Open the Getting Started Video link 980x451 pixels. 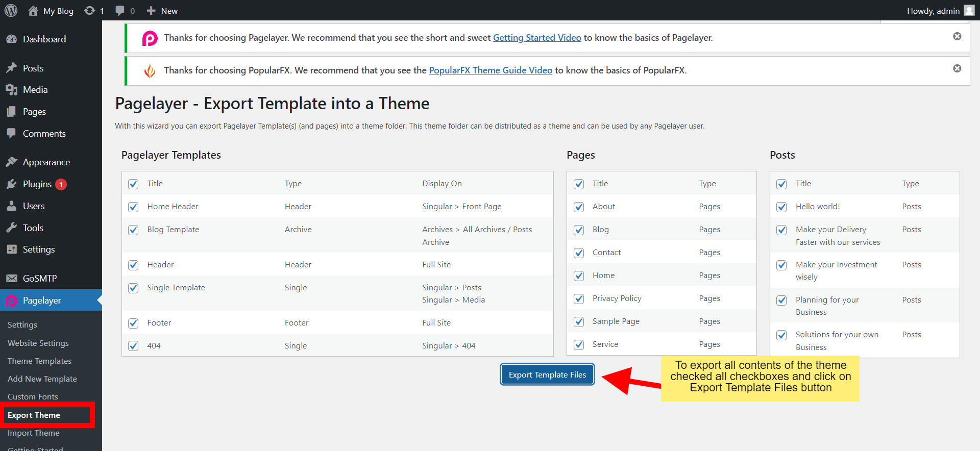tap(537, 38)
